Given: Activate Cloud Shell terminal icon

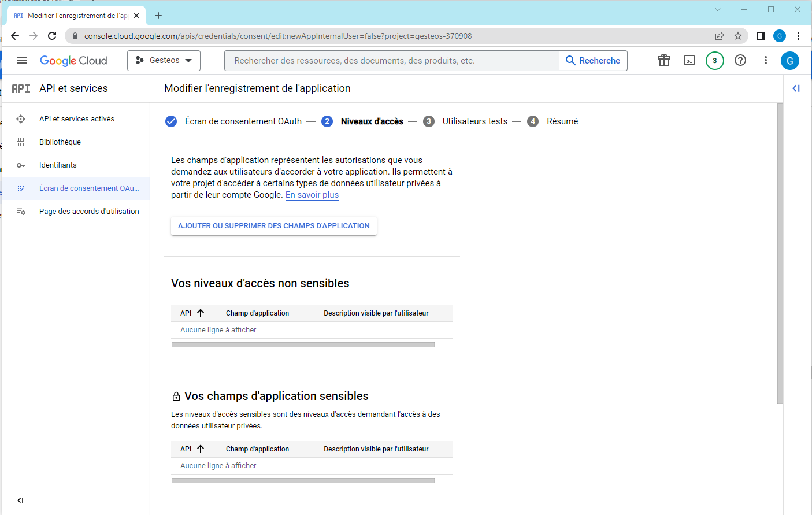Looking at the screenshot, I should pos(689,60).
